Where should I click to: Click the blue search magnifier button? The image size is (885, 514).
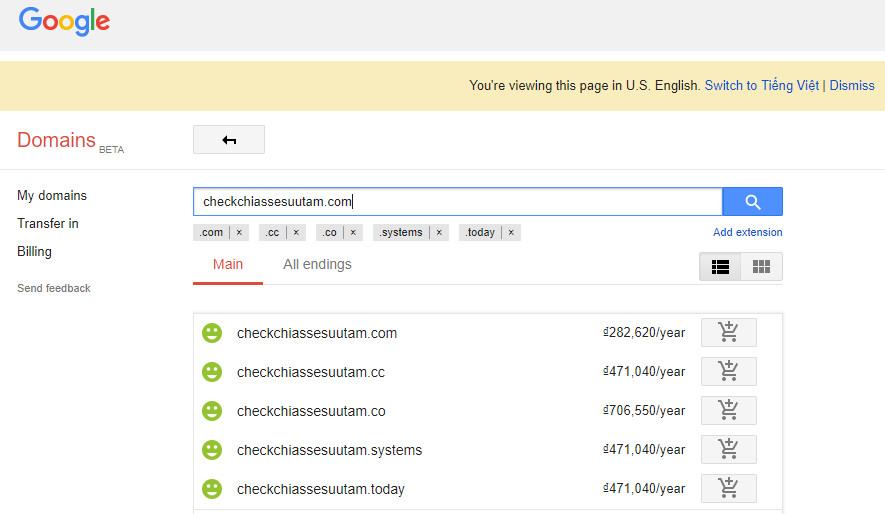(x=752, y=201)
